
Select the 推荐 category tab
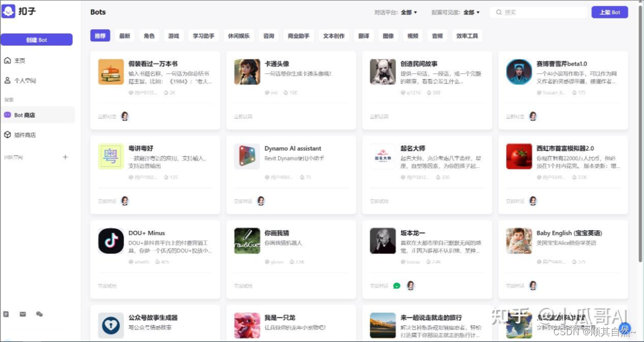pyautogui.click(x=100, y=36)
